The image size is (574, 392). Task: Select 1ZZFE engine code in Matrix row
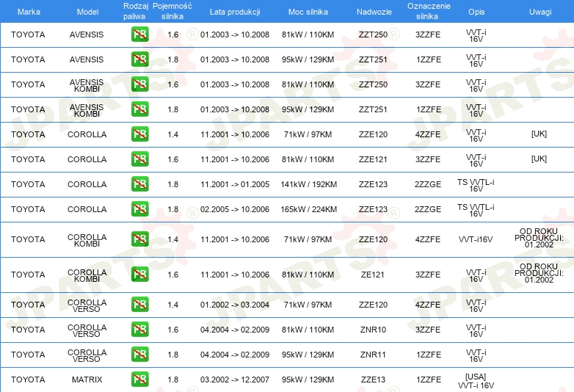point(429,380)
